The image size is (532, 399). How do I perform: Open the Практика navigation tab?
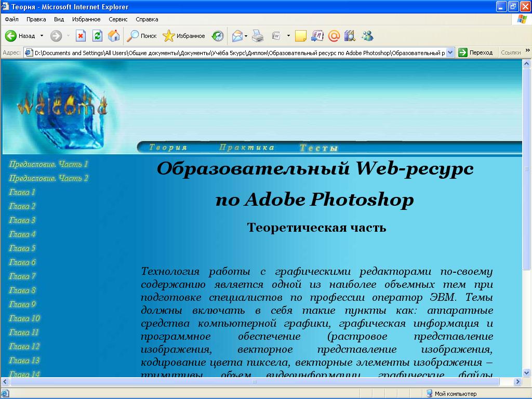[x=247, y=148]
